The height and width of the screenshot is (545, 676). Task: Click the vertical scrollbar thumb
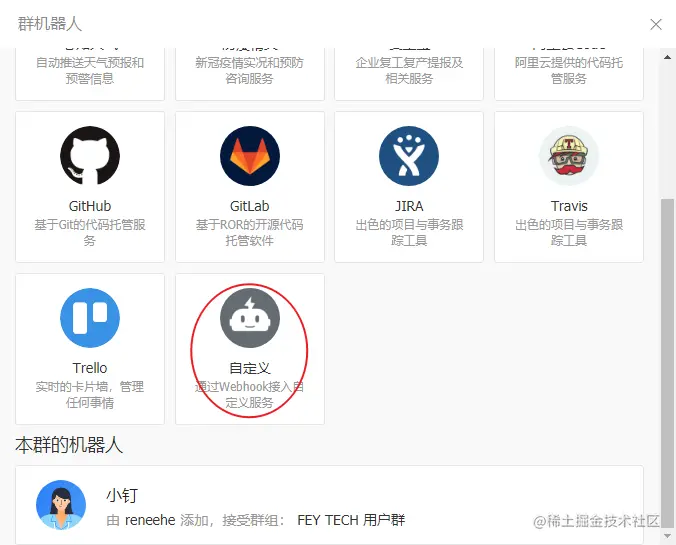[667, 363]
